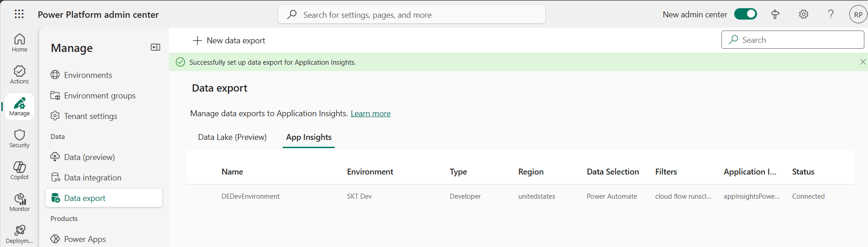Image resolution: width=868 pixels, height=247 pixels.
Task: Follow the Learn more link
Action: tap(371, 113)
